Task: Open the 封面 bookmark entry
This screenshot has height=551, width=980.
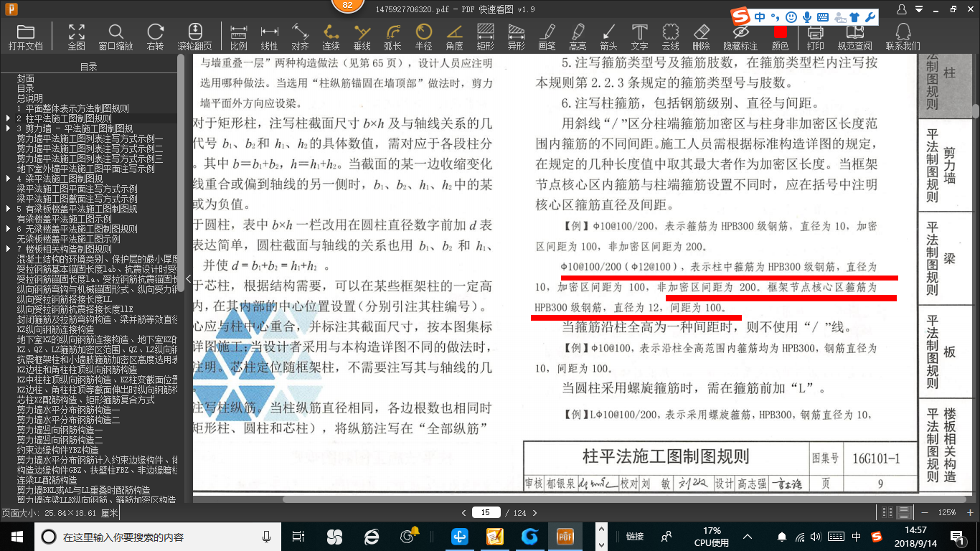Action: (26, 78)
